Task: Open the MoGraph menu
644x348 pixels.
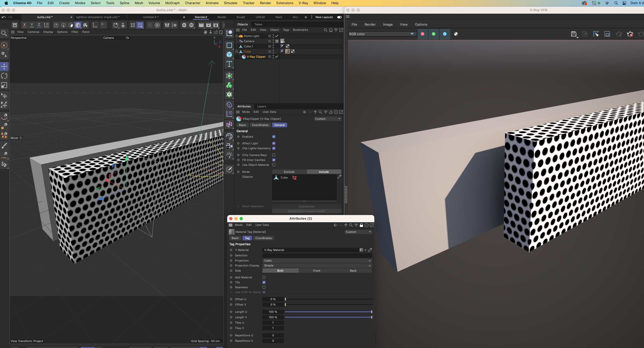Action: (172, 3)
